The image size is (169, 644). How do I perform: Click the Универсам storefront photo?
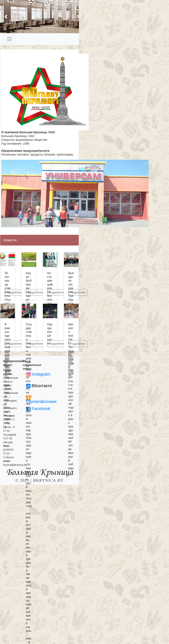[x=75, y=194]
